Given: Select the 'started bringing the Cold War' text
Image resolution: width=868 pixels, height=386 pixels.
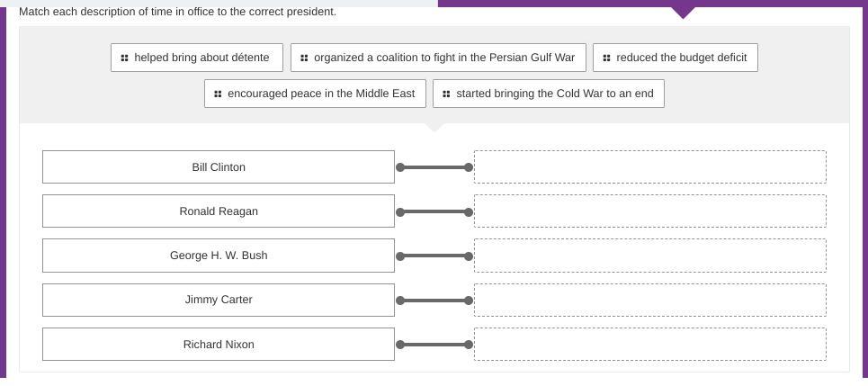Looking at the screenshot, I should point(554,94).
